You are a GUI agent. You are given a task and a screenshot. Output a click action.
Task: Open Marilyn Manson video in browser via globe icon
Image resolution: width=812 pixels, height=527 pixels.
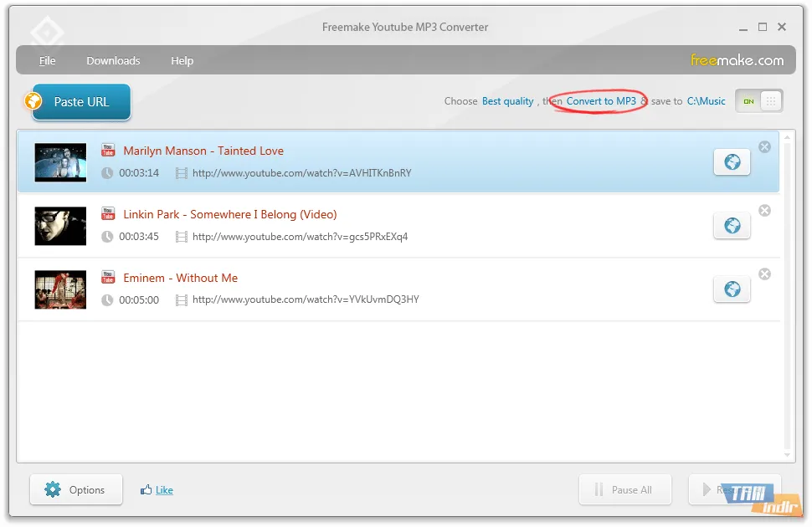(732, 162)
